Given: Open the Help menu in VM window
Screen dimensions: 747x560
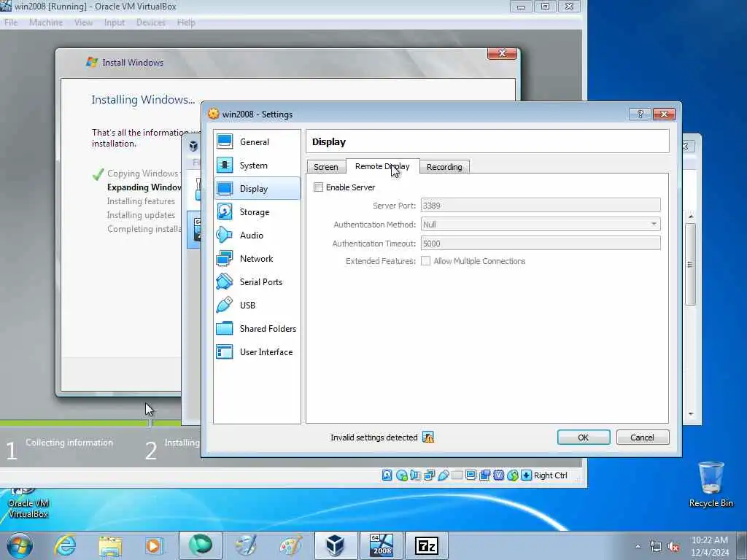Looking at the screenshot, I should tap(186, 23).
